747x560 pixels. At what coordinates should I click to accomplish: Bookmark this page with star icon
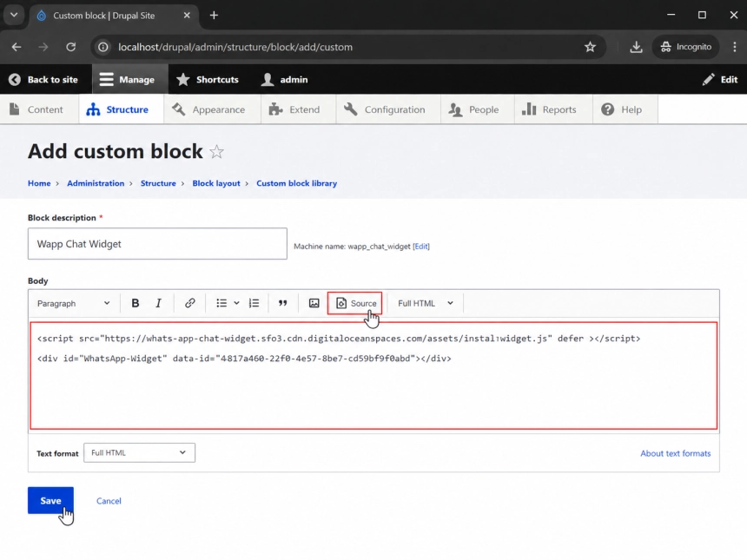591,47
